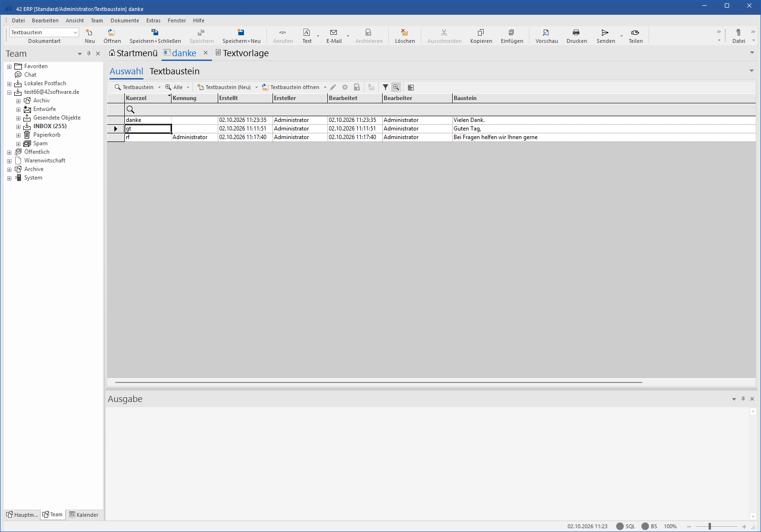Click the Textbaustein (Neu) button
This screenshot has width=761, height=532.
point(224,87)
